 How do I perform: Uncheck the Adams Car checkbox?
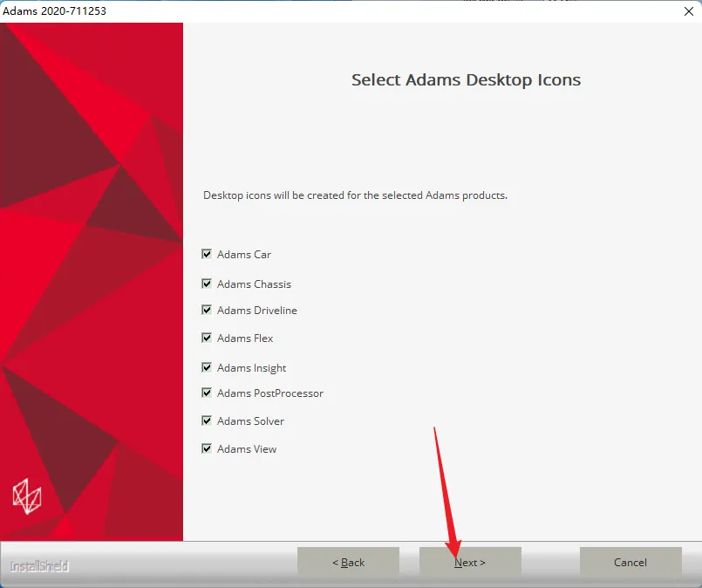(x=207, y=255)
